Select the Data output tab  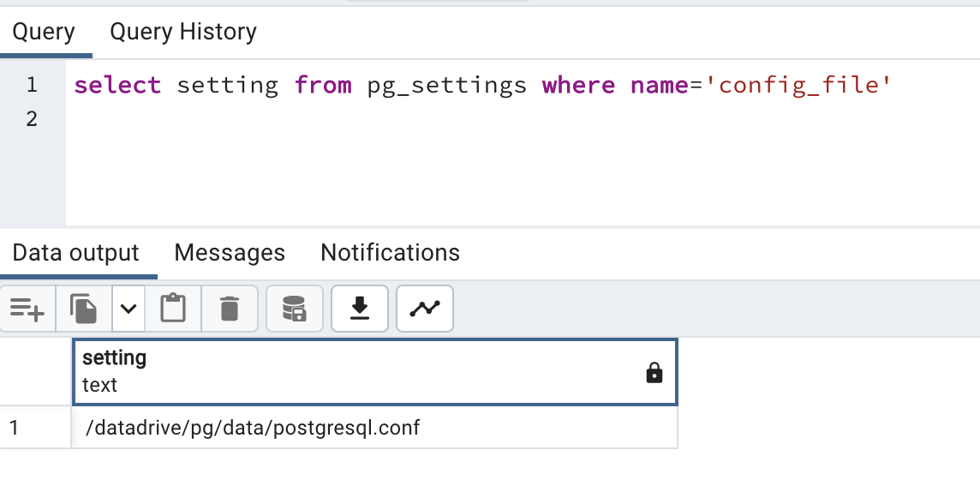click(76, 253)
